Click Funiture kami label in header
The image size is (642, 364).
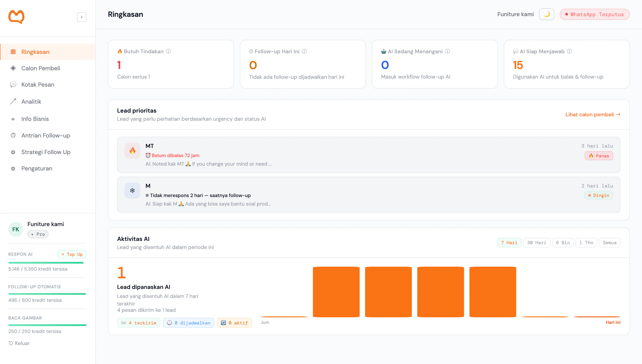[515, 14]
